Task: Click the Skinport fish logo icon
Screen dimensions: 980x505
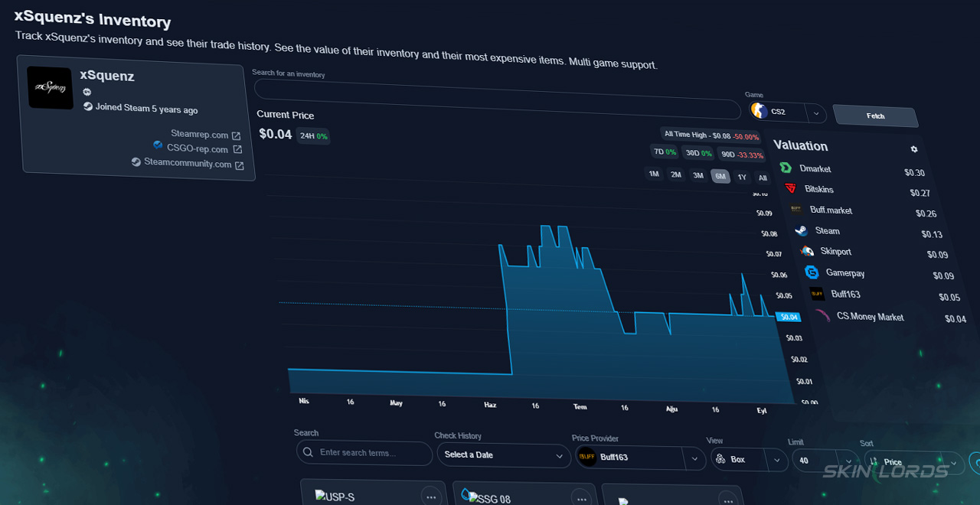Action: tap(806, 251)
